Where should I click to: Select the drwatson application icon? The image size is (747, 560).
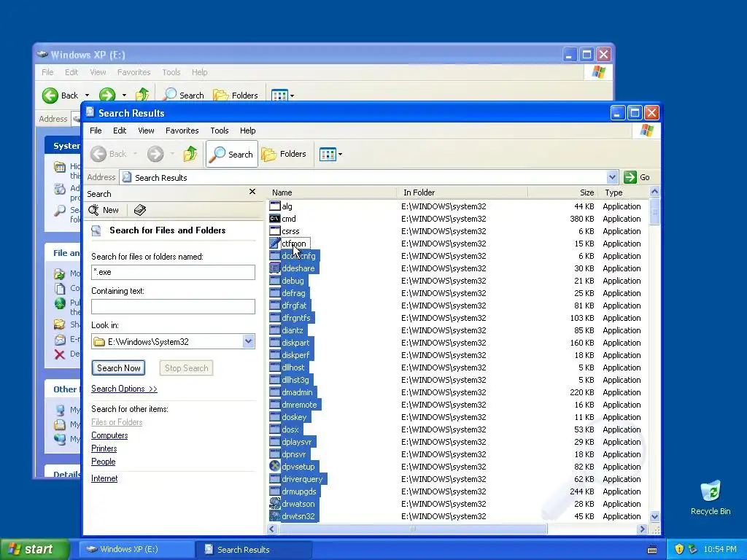(275, 503)
